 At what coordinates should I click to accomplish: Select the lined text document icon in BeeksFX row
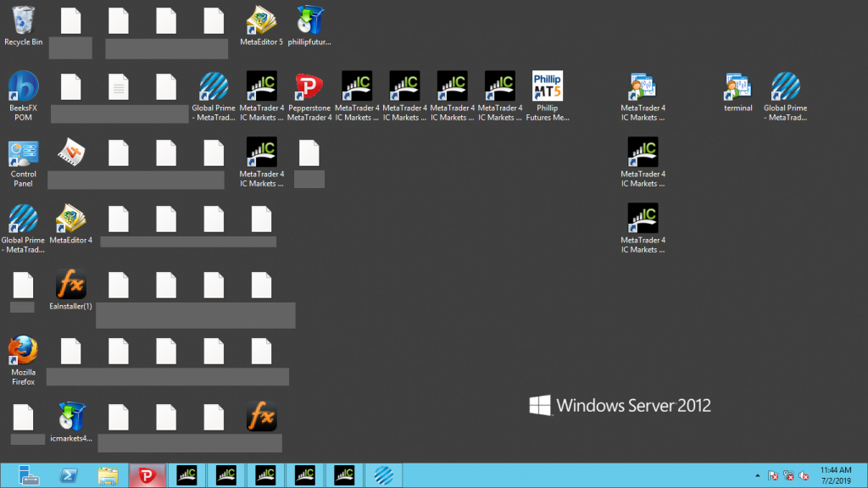pyautogui.click(x=119, y=87)
